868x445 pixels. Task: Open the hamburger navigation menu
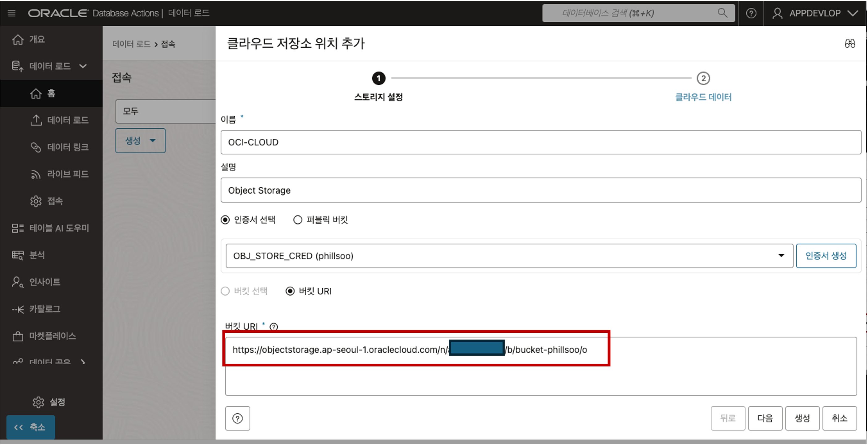pos(11,13)
